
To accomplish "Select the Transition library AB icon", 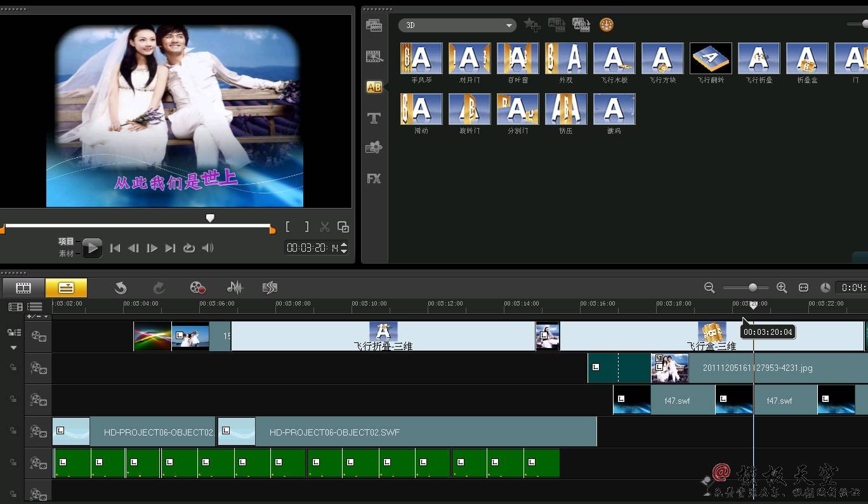I will pyautogui.click(x=374, y=87).
